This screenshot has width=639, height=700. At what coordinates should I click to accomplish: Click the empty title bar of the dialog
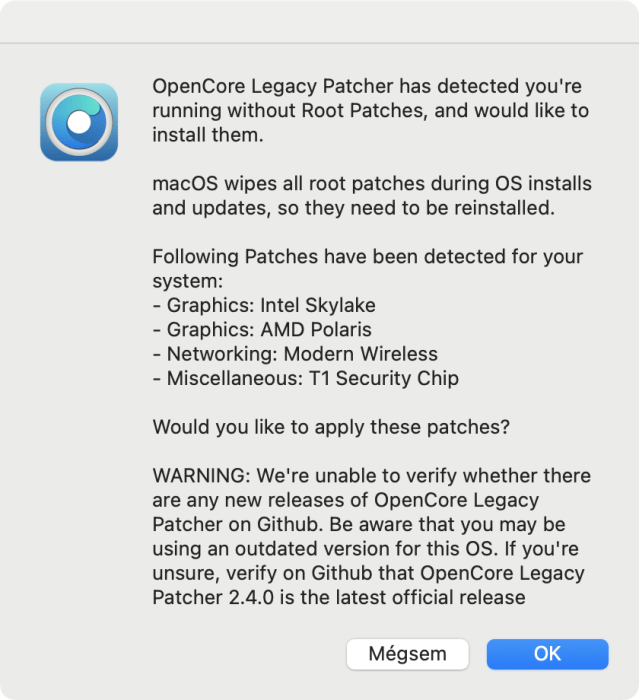(x=319, y=21)
